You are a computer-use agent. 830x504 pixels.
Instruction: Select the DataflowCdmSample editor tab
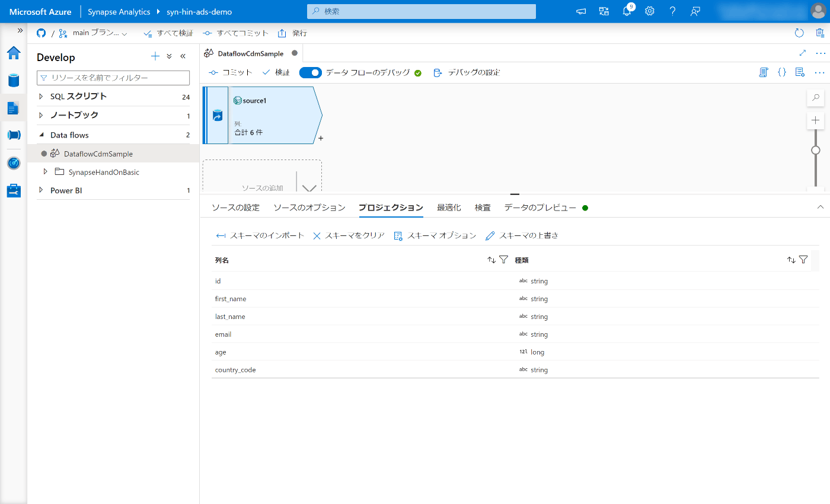pos(250,53)
